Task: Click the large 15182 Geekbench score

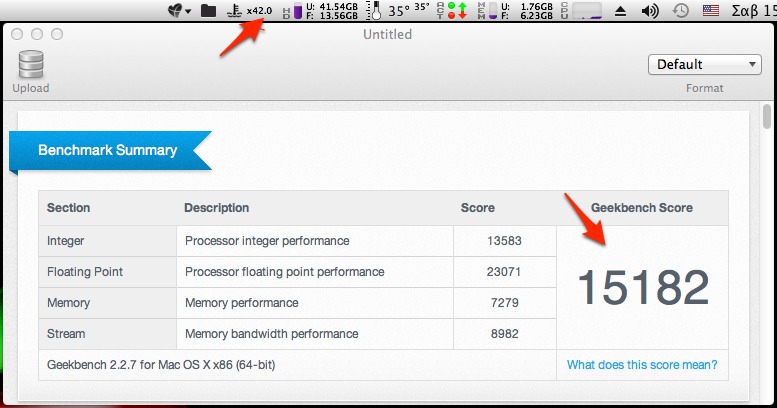Action: pos(643,288)
